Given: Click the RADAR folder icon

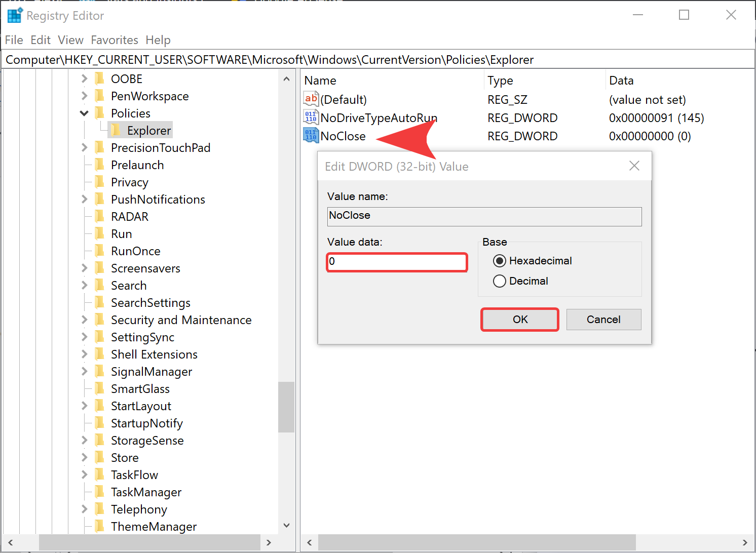Looking at the screenshot, I should [100, 216].
